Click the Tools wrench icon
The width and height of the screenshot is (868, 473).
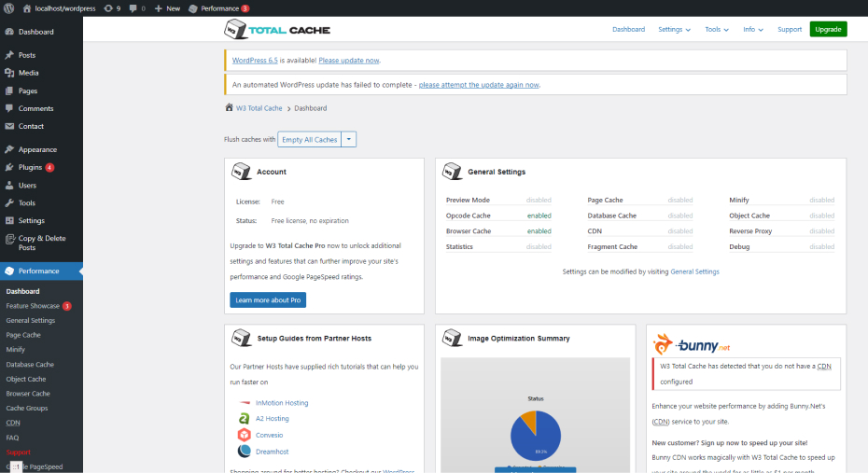[9, 203]
